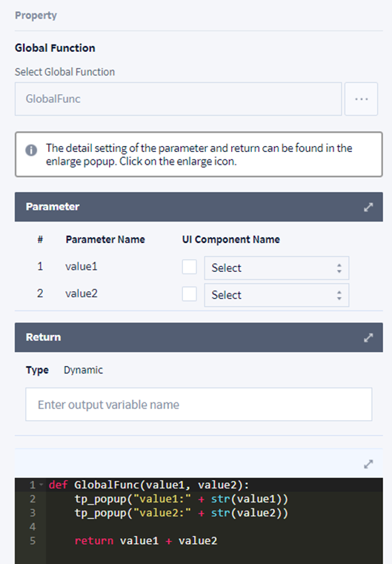Image resolution: width=392 pixels, height=564 pixels.
Task: Click the Return section header
Action: coord(199,337)
